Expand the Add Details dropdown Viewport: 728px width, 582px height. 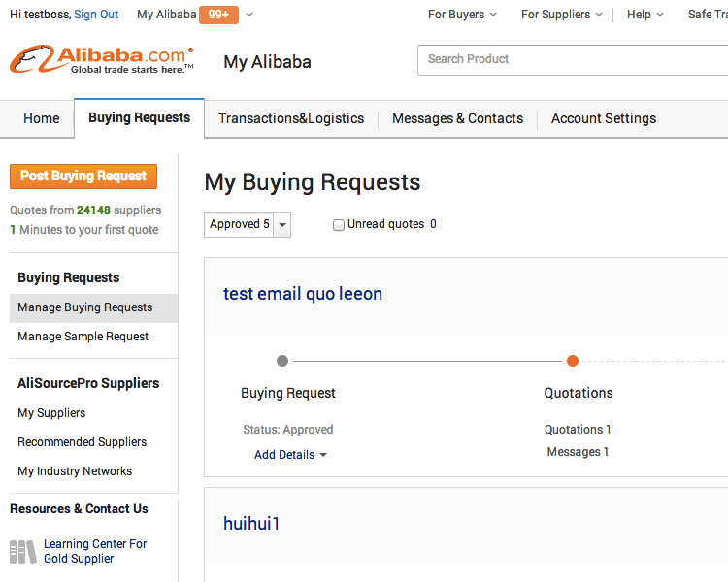click(x=290, y=454)
